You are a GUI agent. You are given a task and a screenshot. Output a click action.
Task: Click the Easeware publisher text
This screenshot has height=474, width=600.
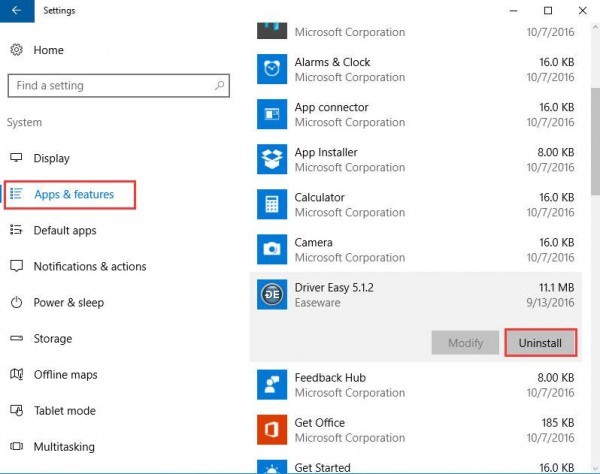click(318, 303)
